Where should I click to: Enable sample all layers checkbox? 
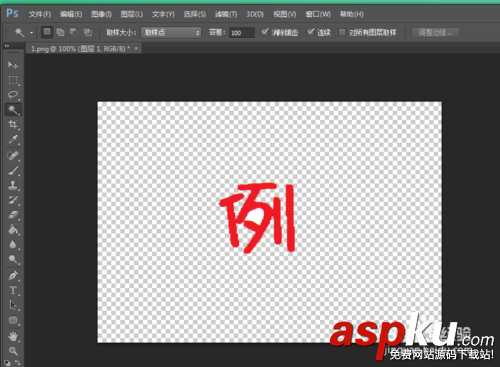342,32
